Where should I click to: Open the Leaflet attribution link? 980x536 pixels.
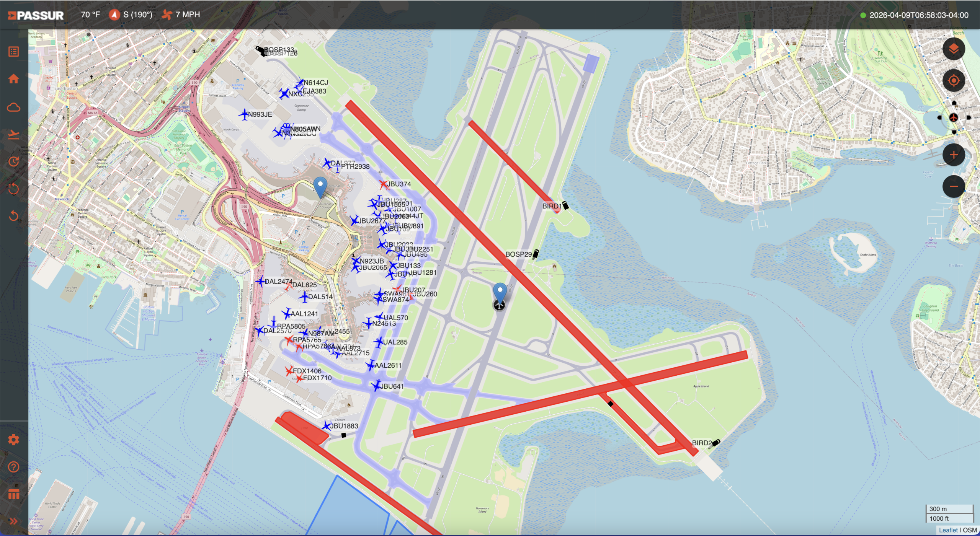click(948, 530)
